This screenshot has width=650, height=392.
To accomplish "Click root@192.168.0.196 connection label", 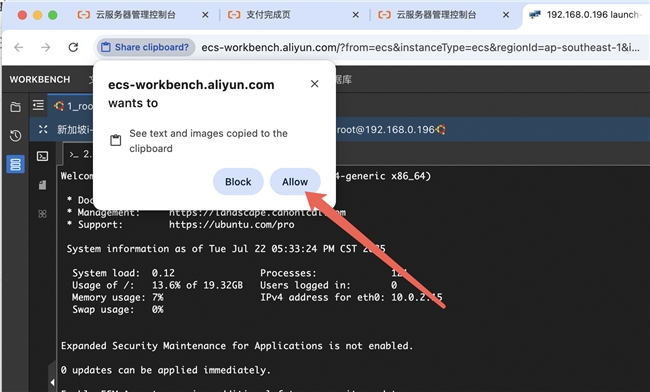I will tap(386, 130).
